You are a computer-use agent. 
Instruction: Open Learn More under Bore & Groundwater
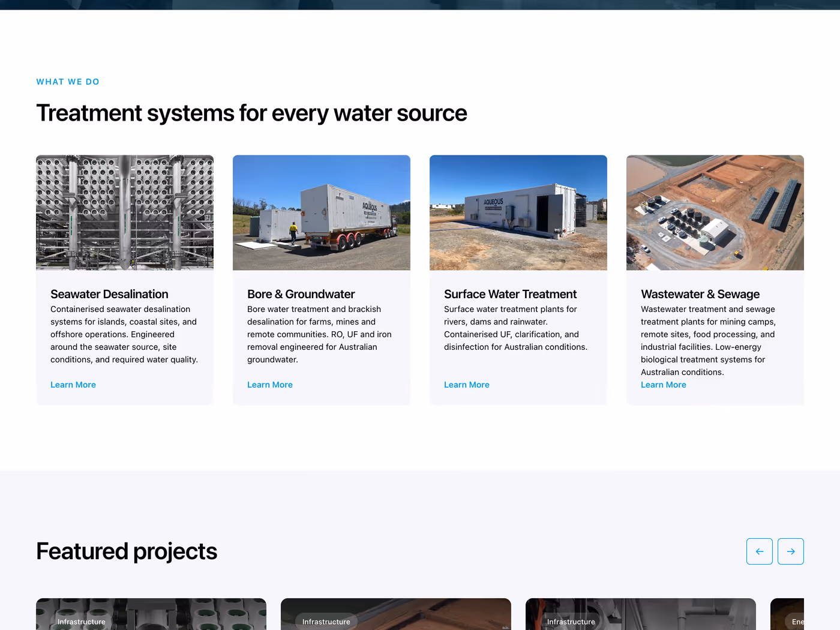point(270,385)
